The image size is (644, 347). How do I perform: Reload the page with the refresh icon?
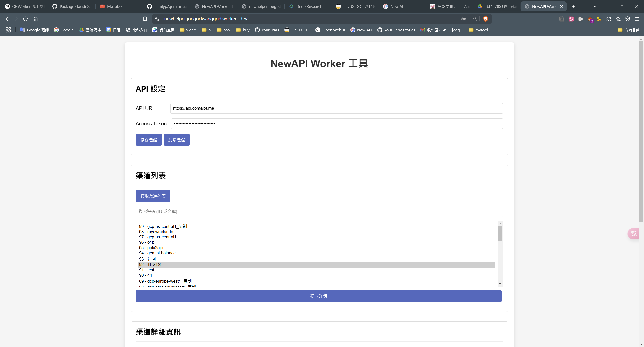tap(25, 19)
